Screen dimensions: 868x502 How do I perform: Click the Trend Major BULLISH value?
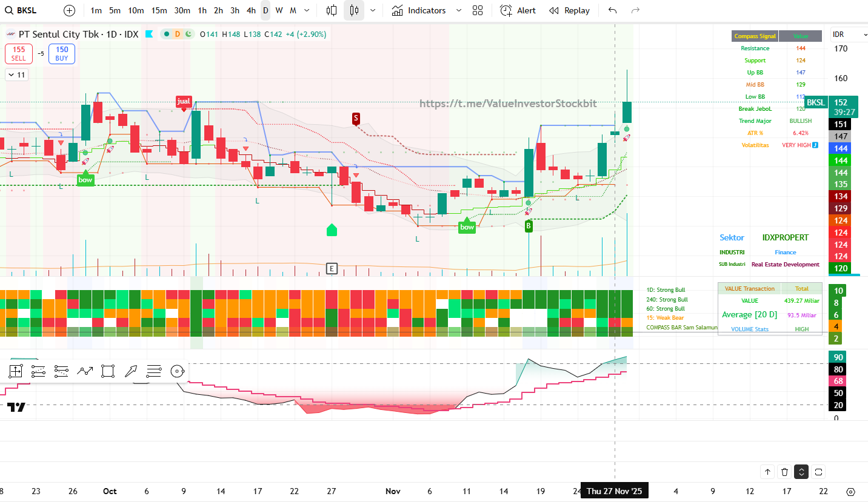pos(801,121)
